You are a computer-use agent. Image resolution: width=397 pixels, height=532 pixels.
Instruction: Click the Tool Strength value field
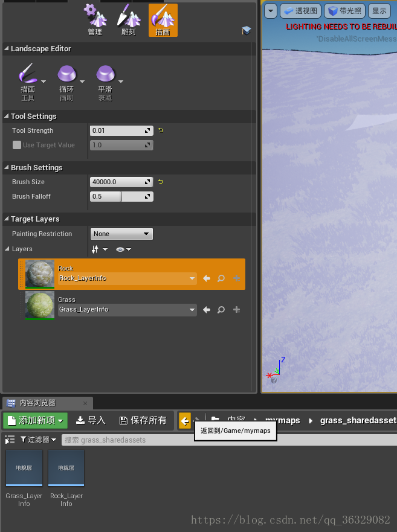pos(121,130)
